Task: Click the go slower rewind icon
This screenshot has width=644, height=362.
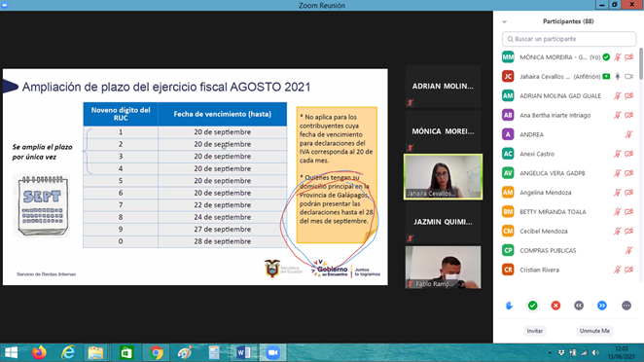Action: click(579, 306)
